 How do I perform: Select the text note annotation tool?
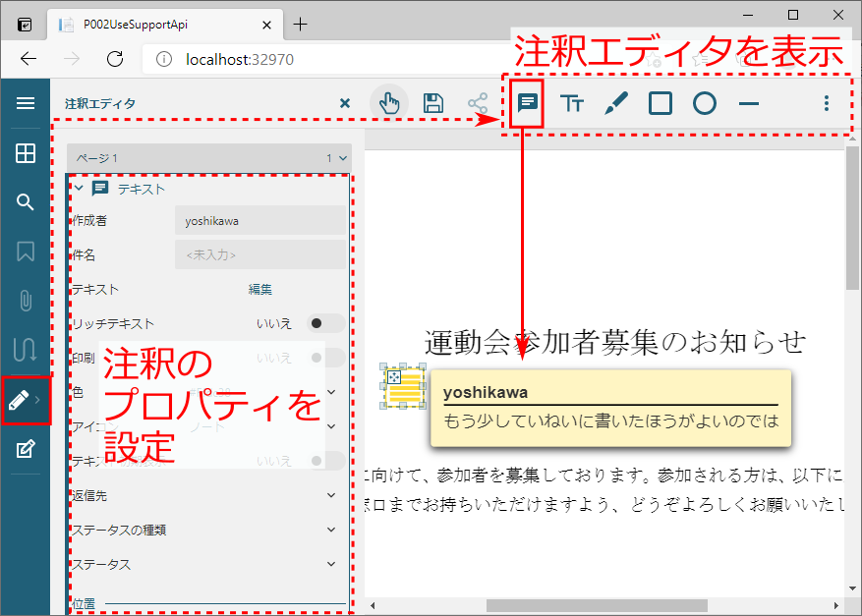(x=527, y=103)
